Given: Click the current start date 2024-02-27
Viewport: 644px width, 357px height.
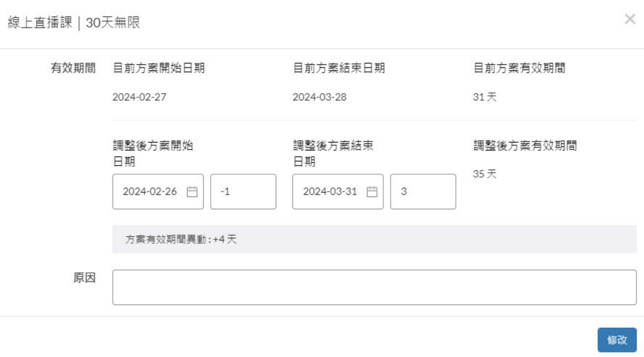Looking at the screenshot, I should point(139,97).
